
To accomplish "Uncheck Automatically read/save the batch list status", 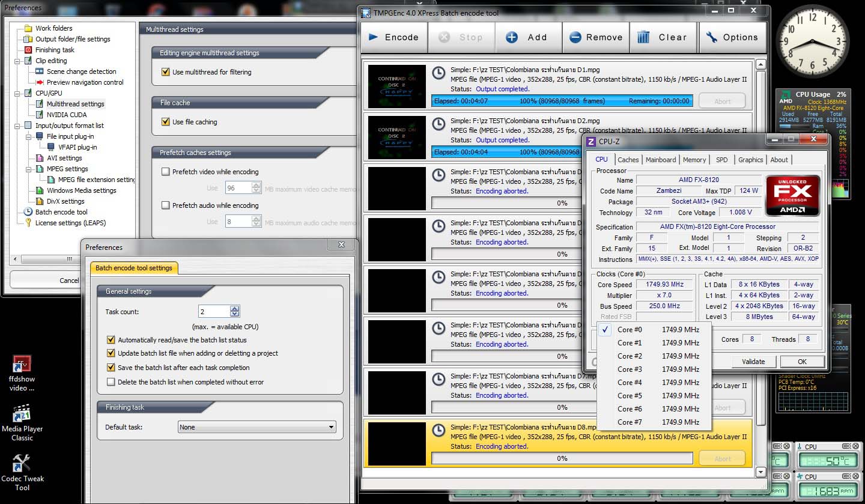I will (x=111, y=340).
